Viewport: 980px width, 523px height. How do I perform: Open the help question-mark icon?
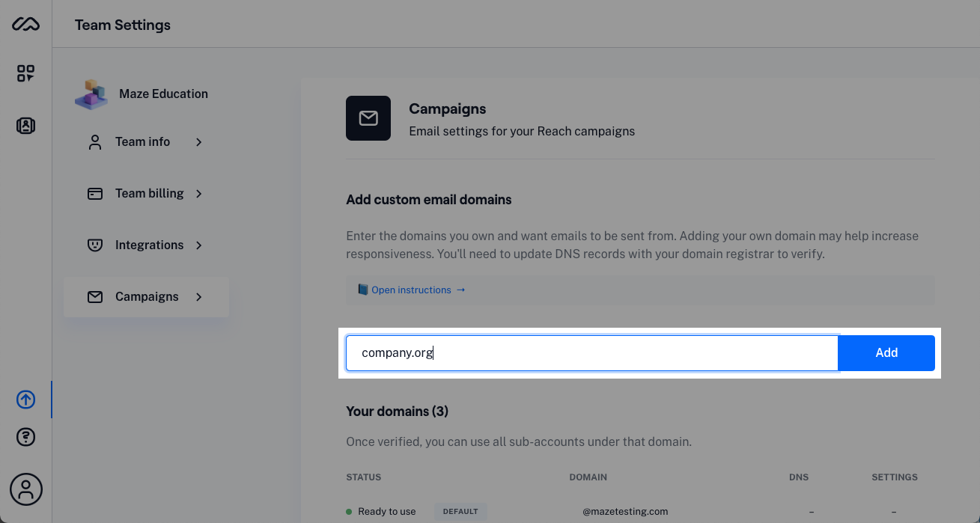(x=25, y=436)
